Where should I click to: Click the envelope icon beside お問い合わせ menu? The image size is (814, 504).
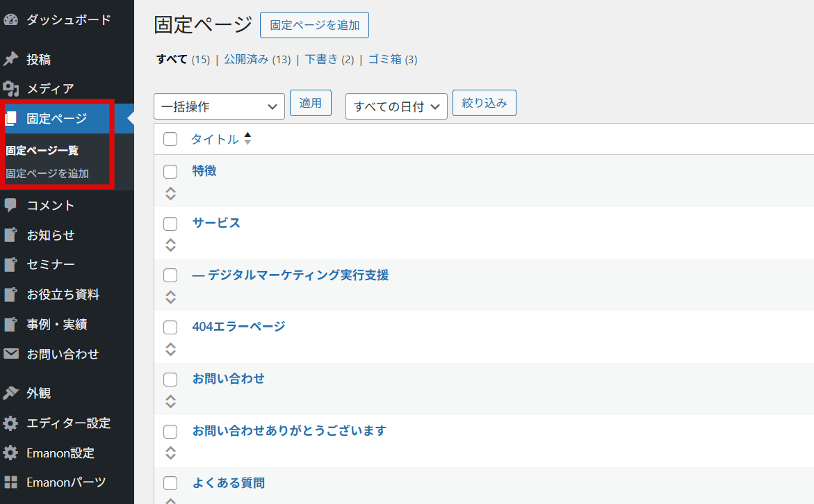click(x=10, y=355)
